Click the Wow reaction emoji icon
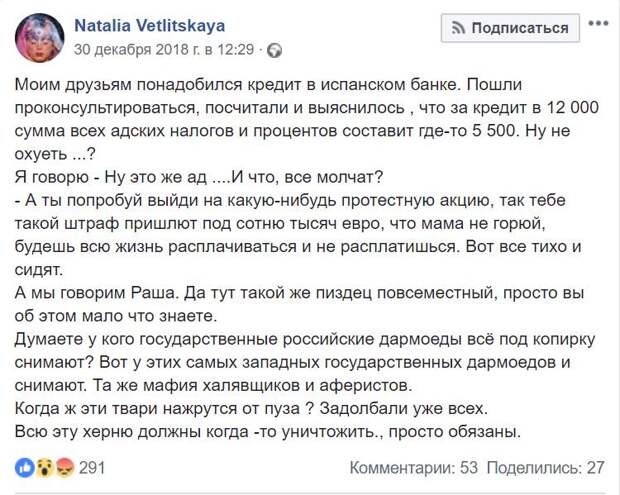The width and height of the screenshot is (620, 495). tap(45, 468)
